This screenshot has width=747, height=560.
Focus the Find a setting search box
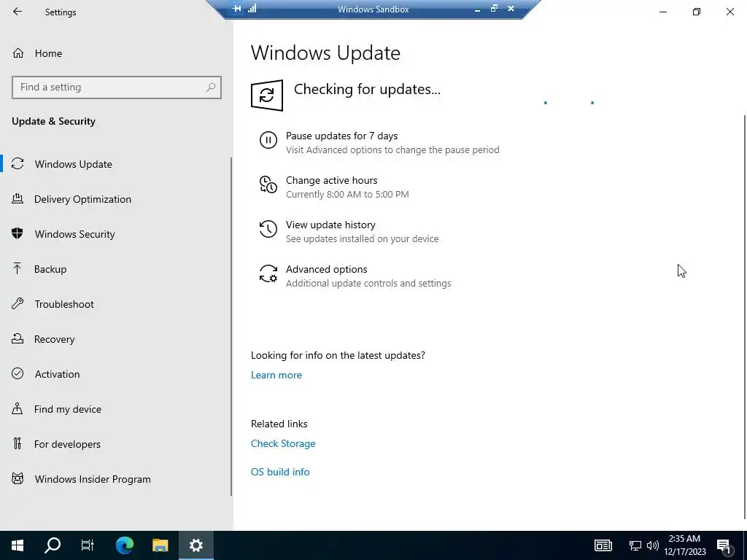tap(116, 87)
